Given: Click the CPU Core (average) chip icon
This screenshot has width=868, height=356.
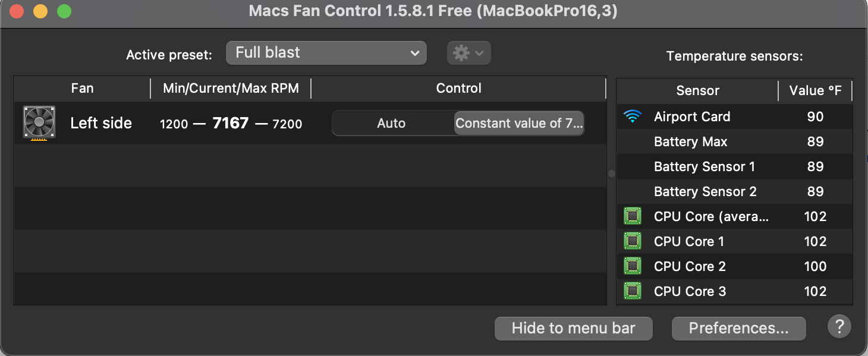Looking at the screenshot, I should pos(632,216).
